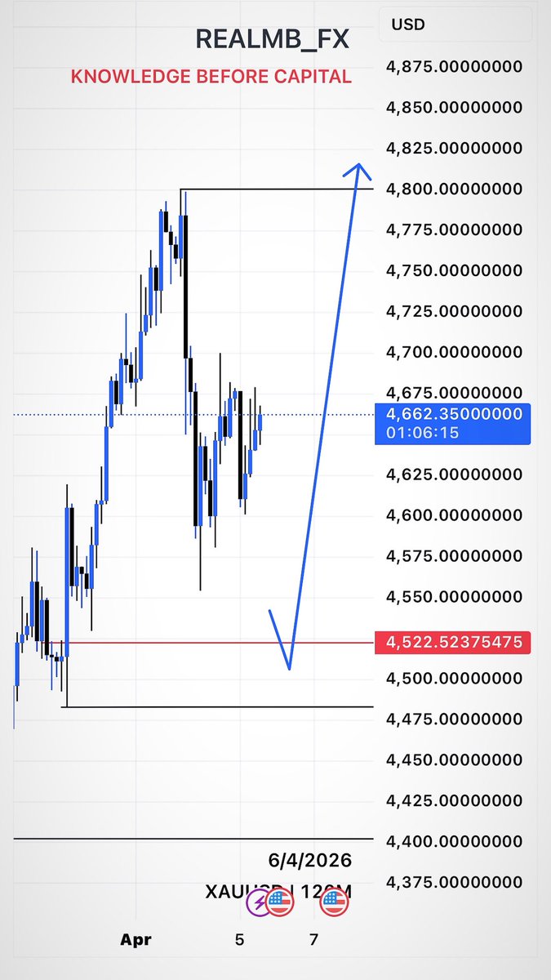Click the Apr label on the time axis
The image size is (551, 980).
(136, 940)
